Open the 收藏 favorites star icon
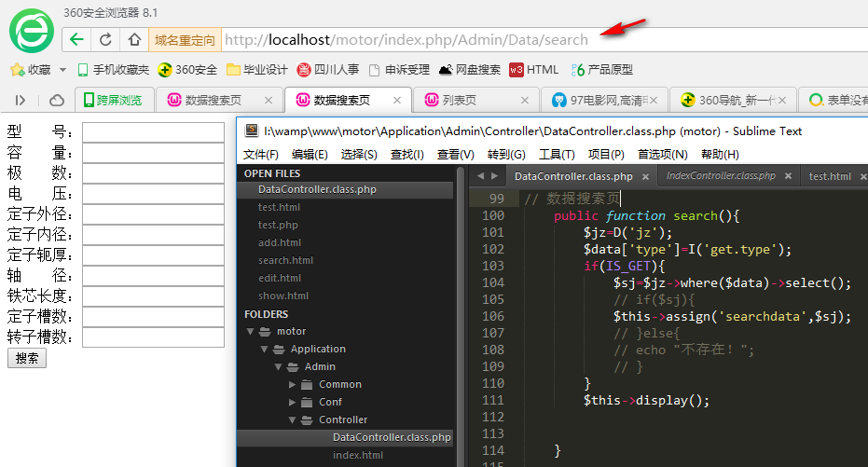This screenshot has width=868, height=467. click(16, 70)
